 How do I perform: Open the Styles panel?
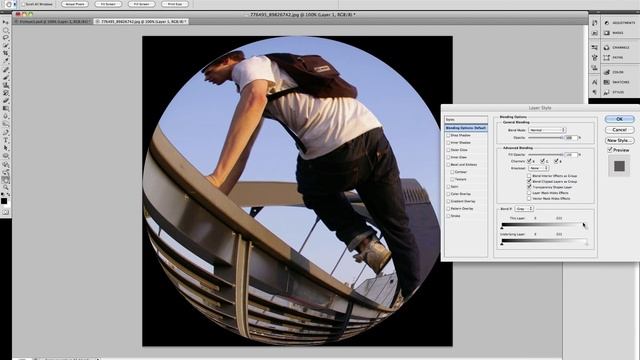click(614, 92)
